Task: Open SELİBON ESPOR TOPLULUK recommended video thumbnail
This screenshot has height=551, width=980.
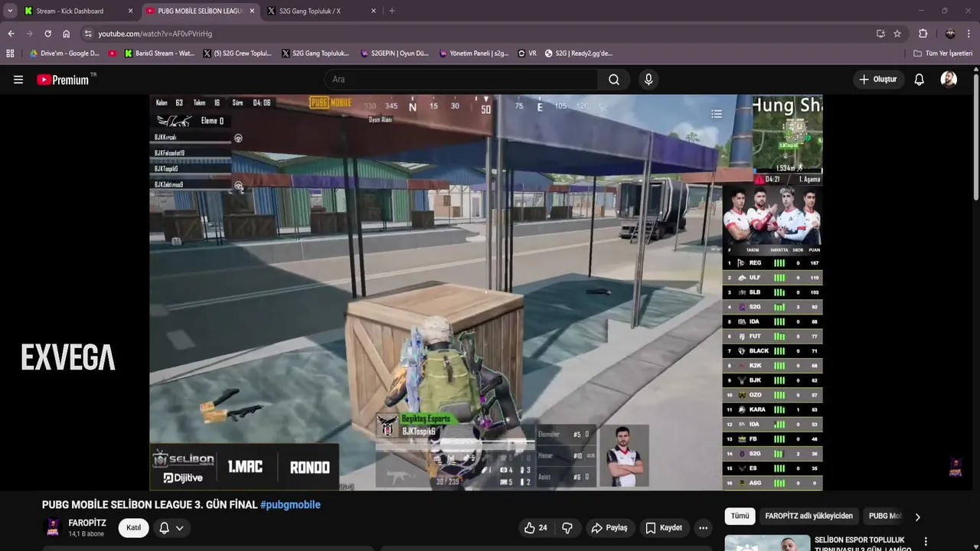Action: 767,543
